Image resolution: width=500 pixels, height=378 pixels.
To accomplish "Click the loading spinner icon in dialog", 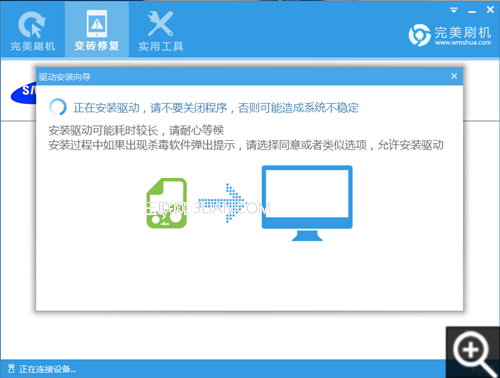I will tap(58, 107).
